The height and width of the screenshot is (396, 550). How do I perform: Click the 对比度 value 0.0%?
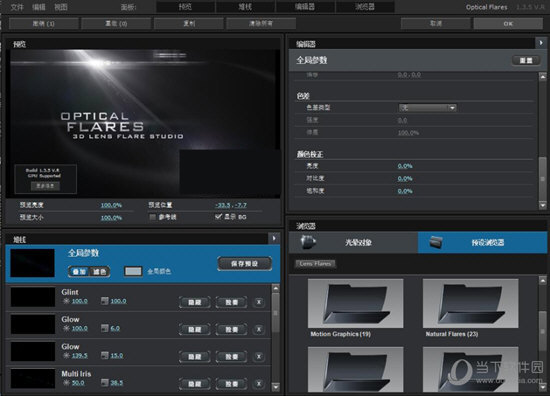click(x=405, y=179)
